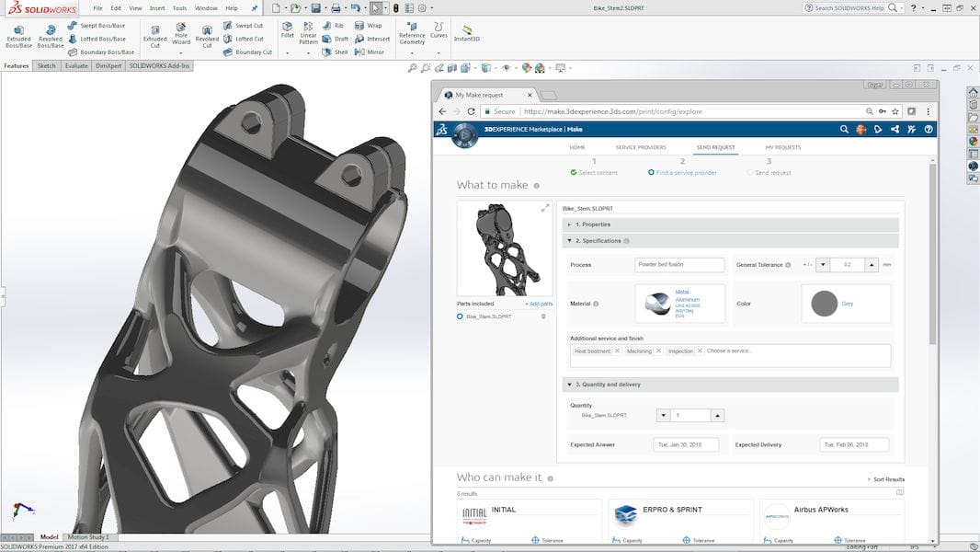Select the Extruded Boss/Base tool

click(x=18, y=34)
